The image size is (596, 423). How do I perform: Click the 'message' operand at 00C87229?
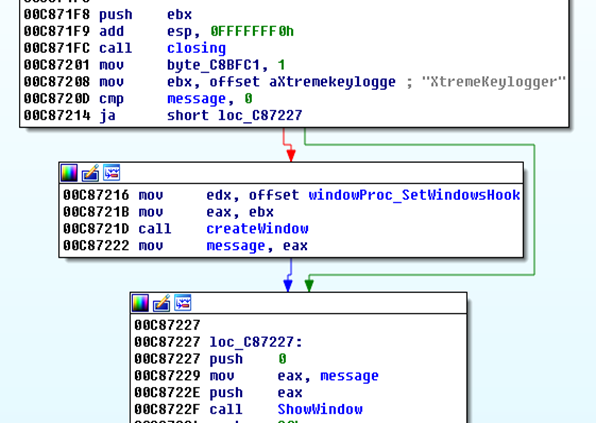click(x=349, y=376)
